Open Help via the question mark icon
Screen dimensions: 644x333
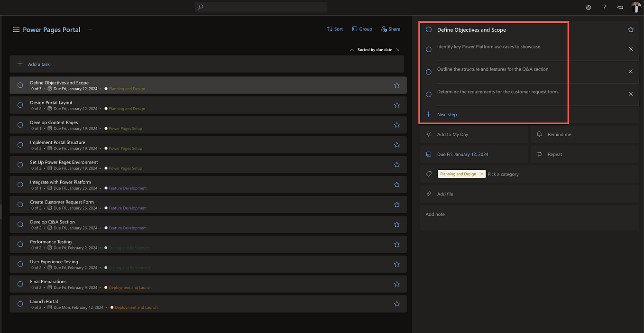click(x=604, y=7)
